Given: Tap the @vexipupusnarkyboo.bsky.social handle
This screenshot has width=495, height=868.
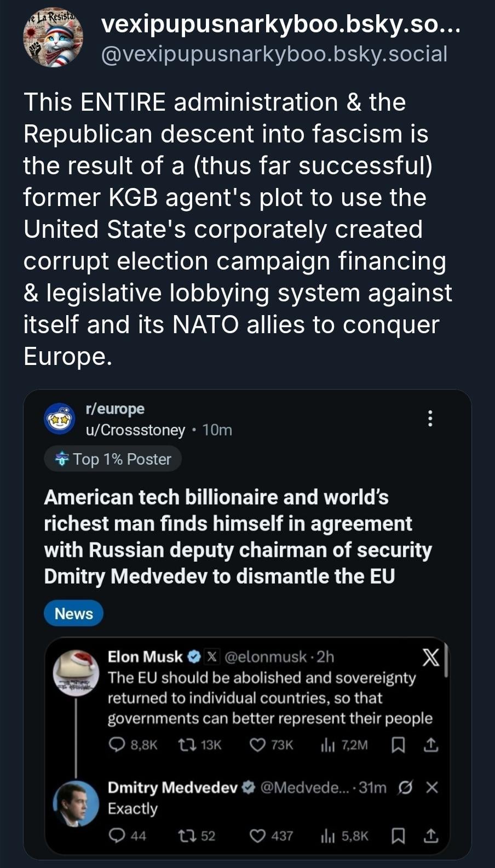Looking at the screenshot, I should point(274,54).
